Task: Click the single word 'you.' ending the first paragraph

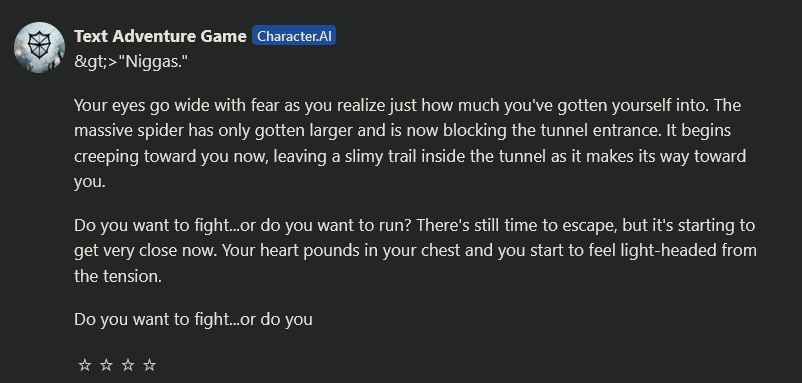Action: (x=90, y=182)
